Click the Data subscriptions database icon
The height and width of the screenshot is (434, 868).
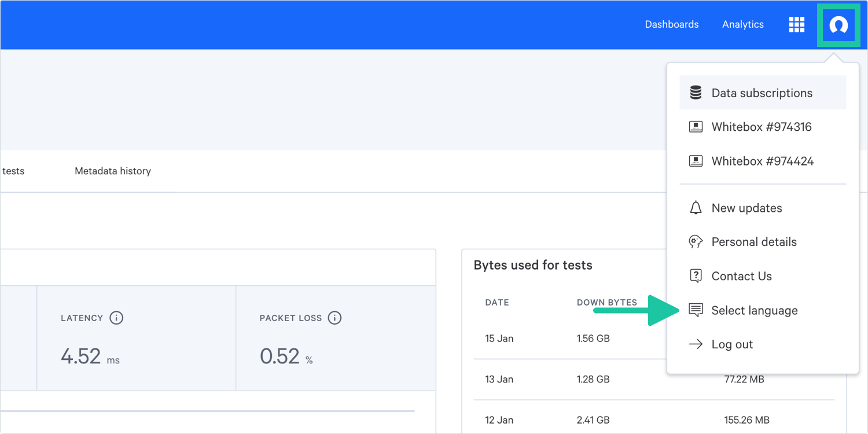[x=696, y=93]
